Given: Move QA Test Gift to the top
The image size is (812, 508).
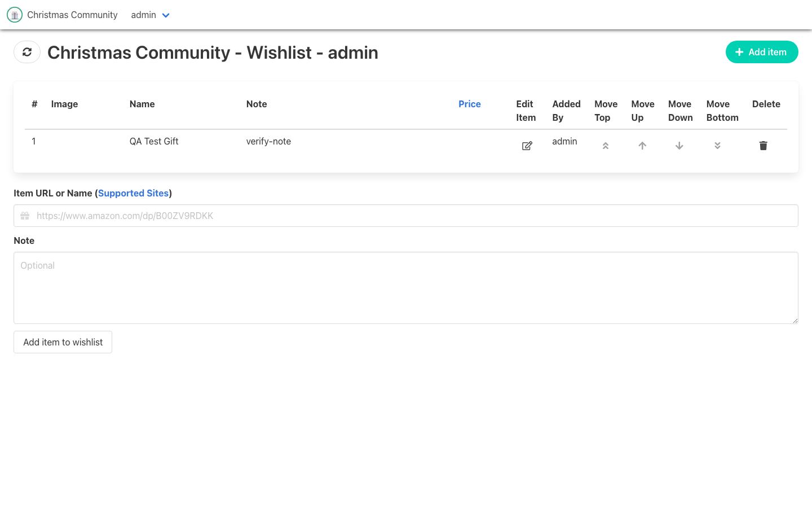Looking at the screenshot, I should 606,146.
